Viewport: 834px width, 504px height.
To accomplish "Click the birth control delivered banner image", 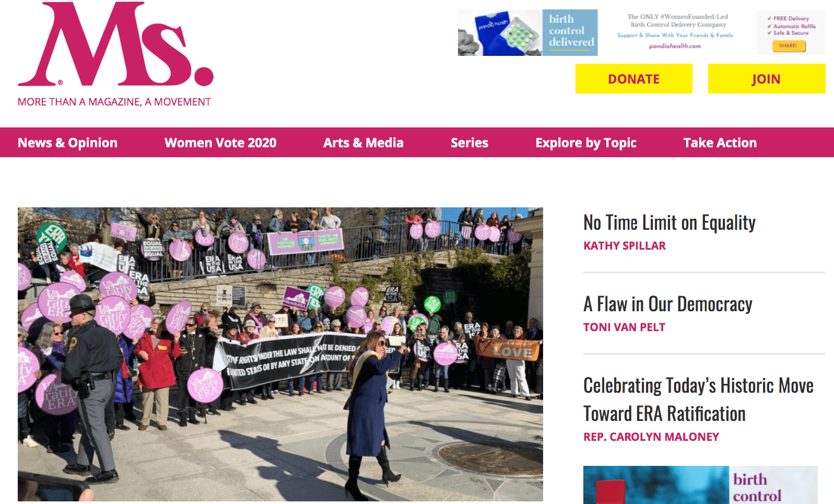I will (528, 32).
